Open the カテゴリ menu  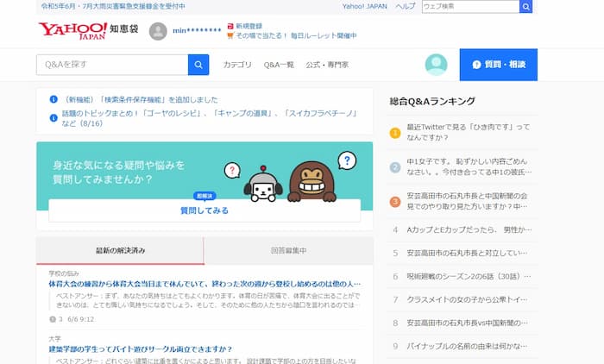coord(237,65)
